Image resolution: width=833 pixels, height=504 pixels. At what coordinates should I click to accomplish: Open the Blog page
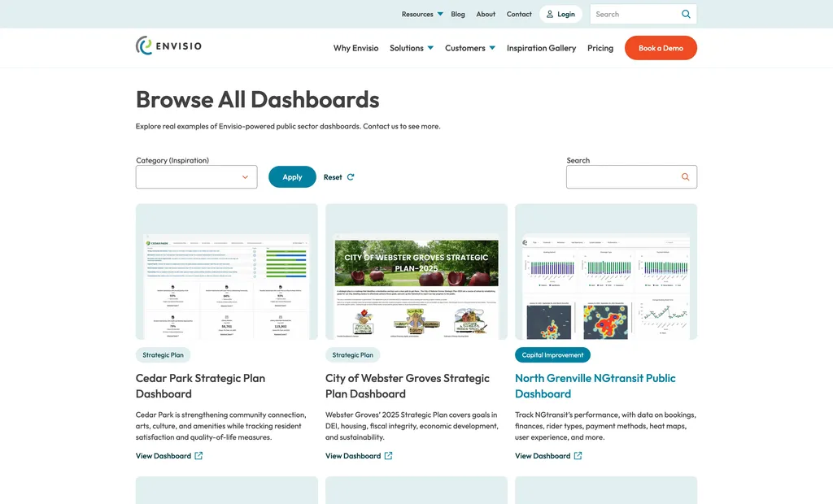pos(458,15)
